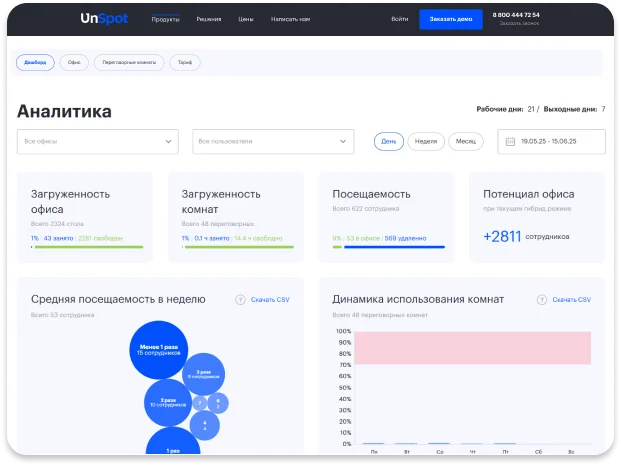Click the Потенциал офиса +2811 value
The height and width of the screenshot is (466, 621).
(502, 237)
